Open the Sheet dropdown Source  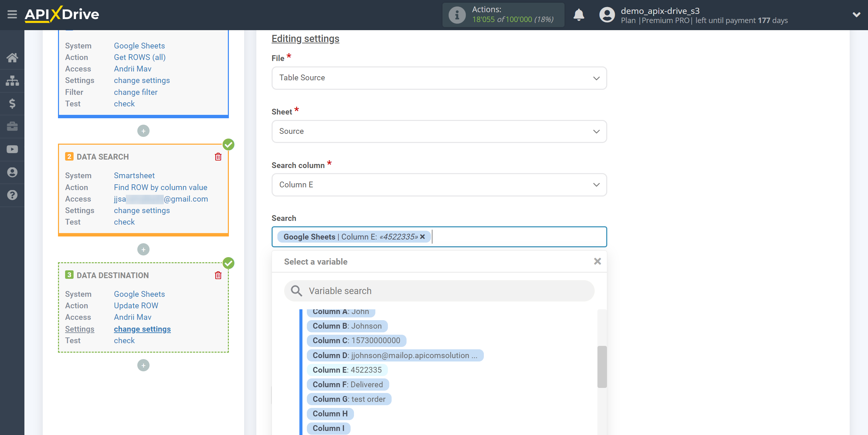(439, 131)
